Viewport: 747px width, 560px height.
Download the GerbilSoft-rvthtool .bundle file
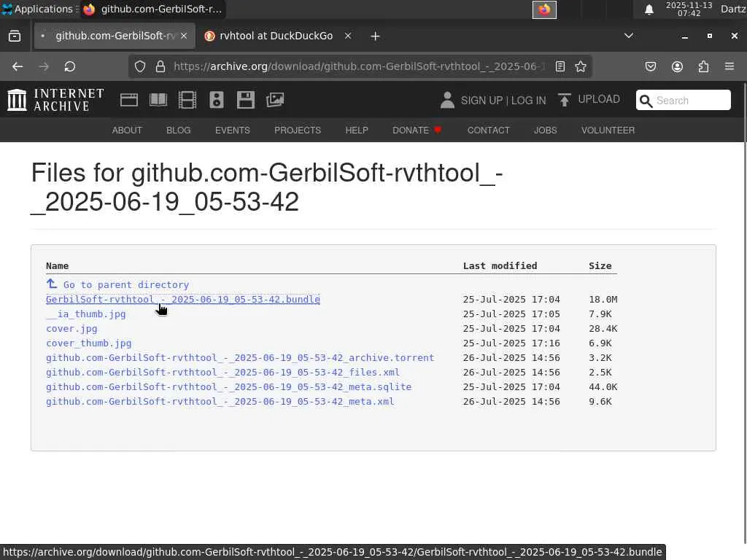coord(183,300)
